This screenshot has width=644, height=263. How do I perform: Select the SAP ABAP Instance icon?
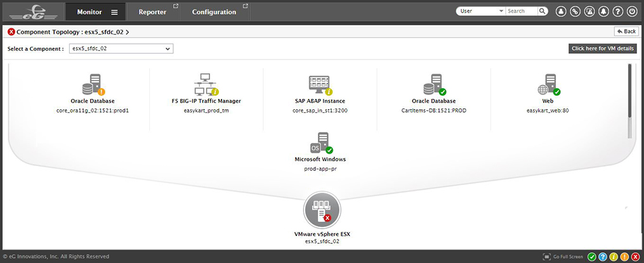pos(320,86)
